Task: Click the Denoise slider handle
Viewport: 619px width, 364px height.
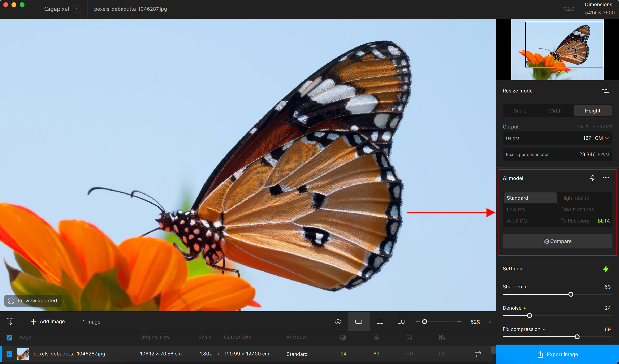Action: (x=529, y=316)
